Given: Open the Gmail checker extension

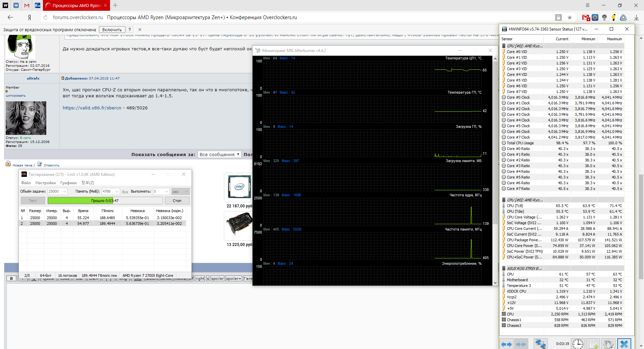Looking at the screenshot, I should click(x=586, y=17).
